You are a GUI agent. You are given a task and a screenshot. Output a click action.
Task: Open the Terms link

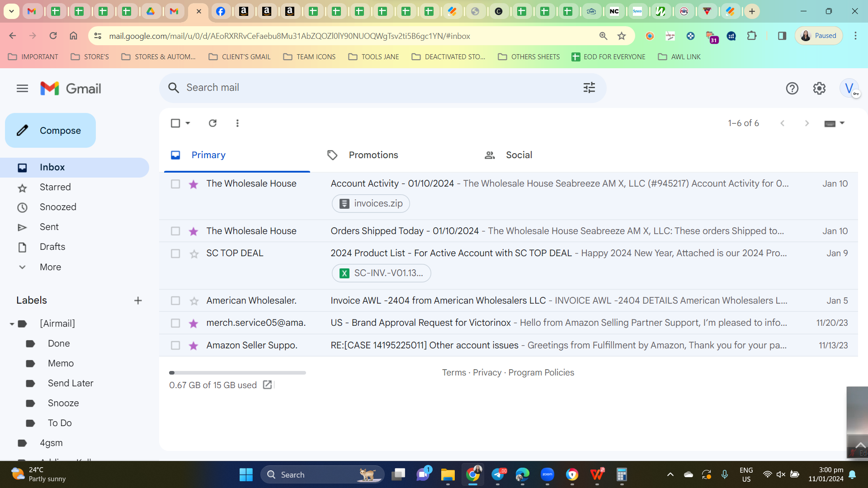[x=454, y=373]
